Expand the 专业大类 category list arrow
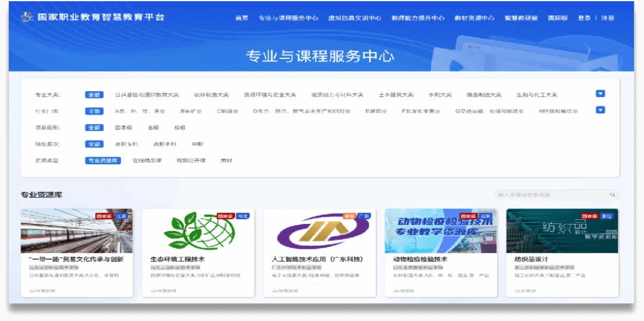The height and width of the screenshot is (321, 644). [600, 94]
